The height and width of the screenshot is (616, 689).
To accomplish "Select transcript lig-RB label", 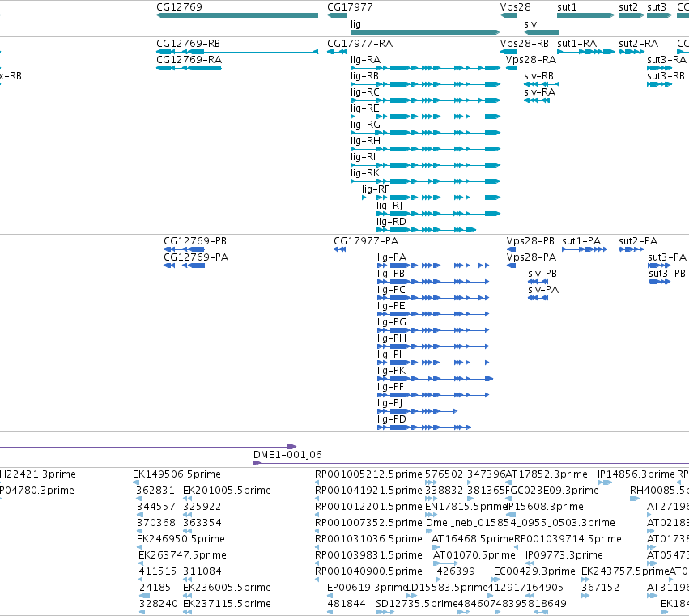I will 364,75.
